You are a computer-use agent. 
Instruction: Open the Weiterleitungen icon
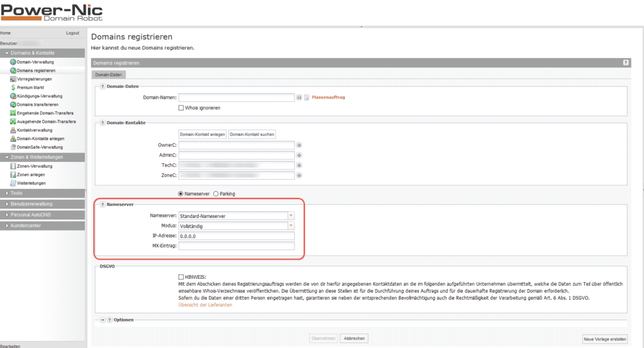[13, 183]
